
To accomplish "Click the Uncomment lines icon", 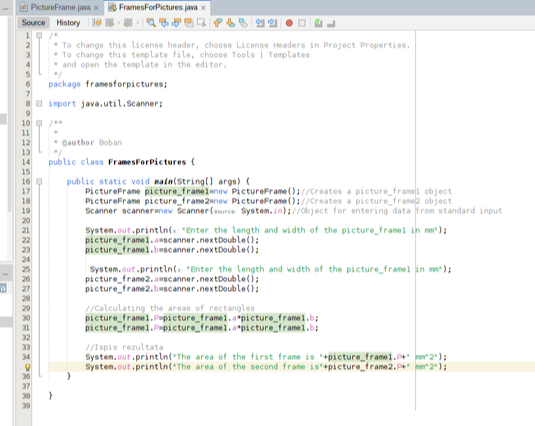I will tap(331, 23).
